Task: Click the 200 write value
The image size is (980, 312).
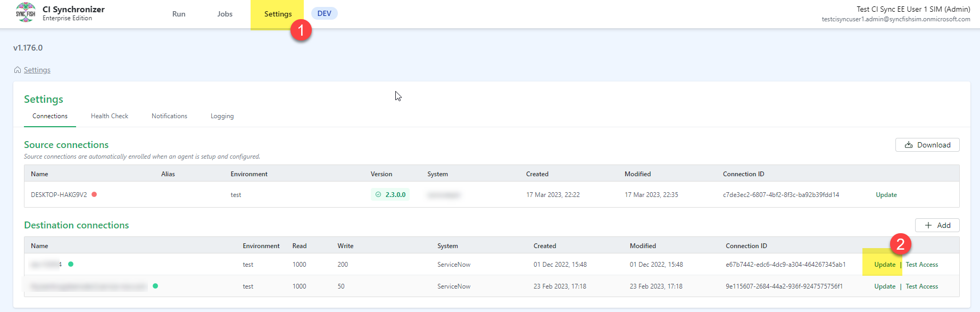Action: pyautogui.click(x=343, y=265)
